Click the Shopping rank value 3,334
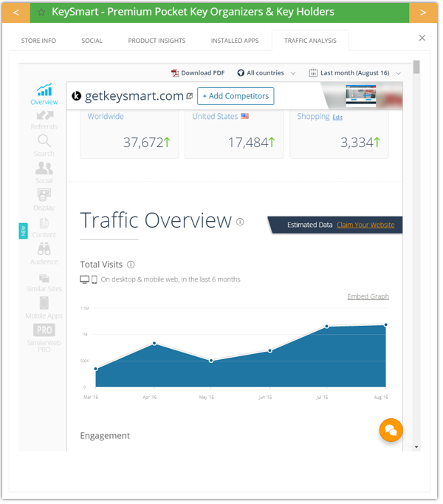 (x=357, y=143)
